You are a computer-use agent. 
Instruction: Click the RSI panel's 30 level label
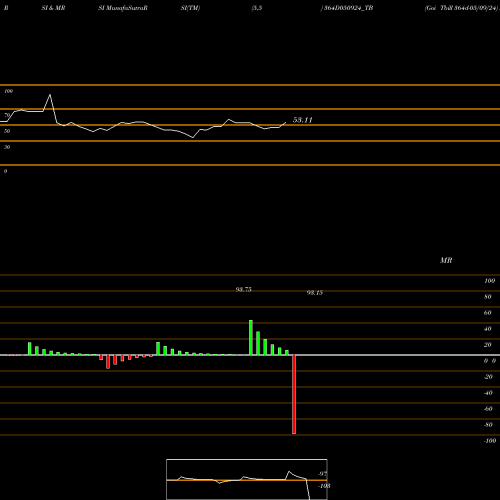[7, 147]
